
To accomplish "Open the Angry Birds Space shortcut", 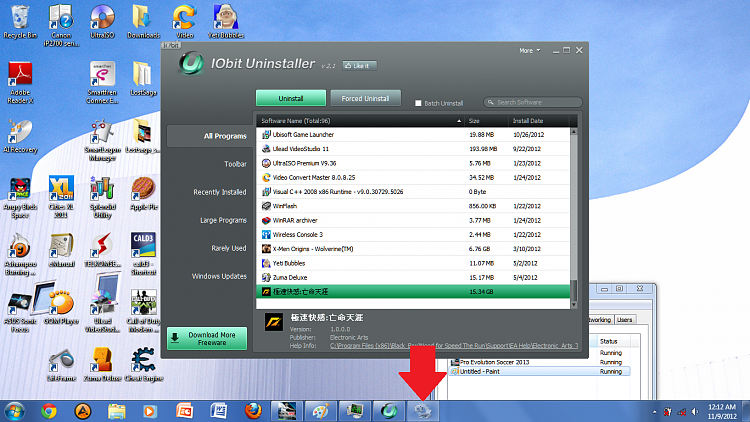I will click(20, 197).
